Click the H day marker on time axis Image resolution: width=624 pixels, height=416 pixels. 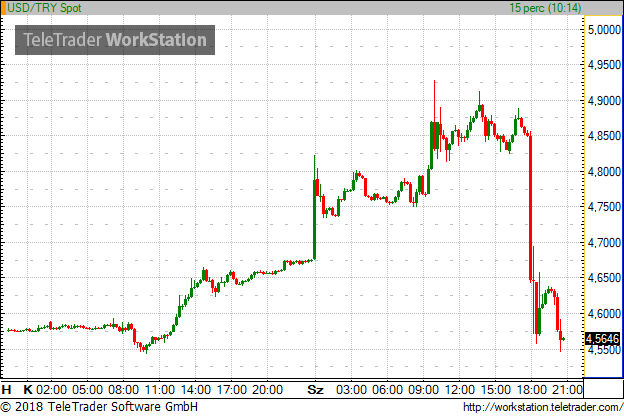coord(6,389)
